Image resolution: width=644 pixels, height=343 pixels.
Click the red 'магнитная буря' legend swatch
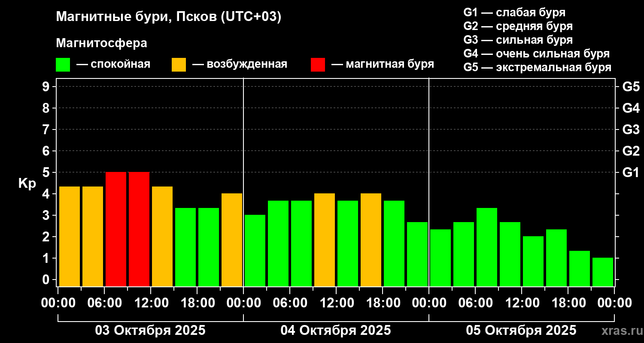(318, 65)
